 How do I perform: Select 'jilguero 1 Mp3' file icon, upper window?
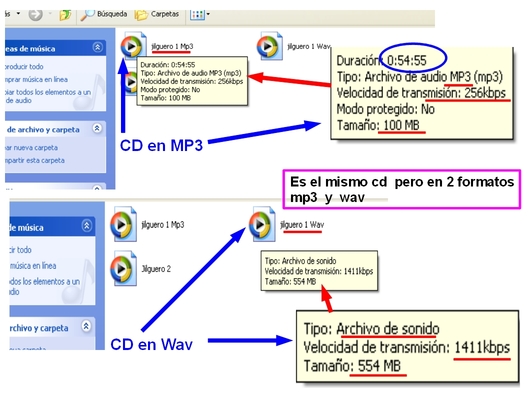[x=133, y=46]
